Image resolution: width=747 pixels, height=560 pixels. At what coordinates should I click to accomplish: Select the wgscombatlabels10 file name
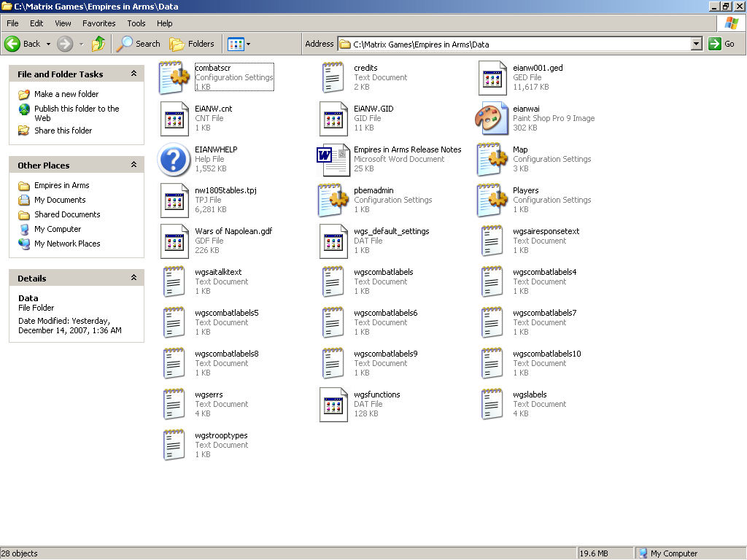[x=547, y=354]
